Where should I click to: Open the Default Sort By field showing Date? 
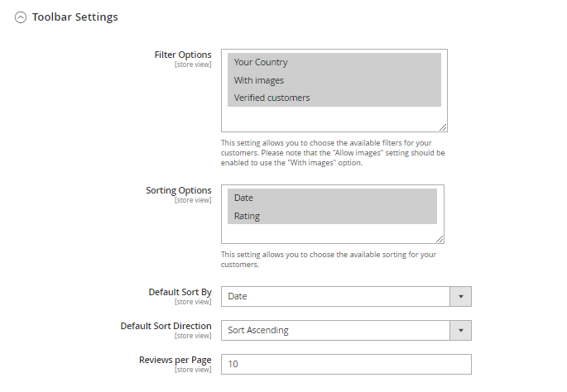coord(335,296)
